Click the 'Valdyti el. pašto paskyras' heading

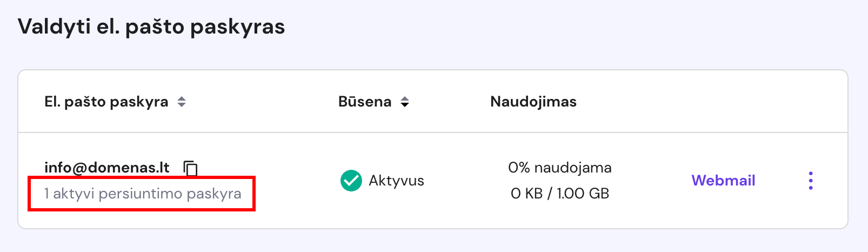(151, 26)
